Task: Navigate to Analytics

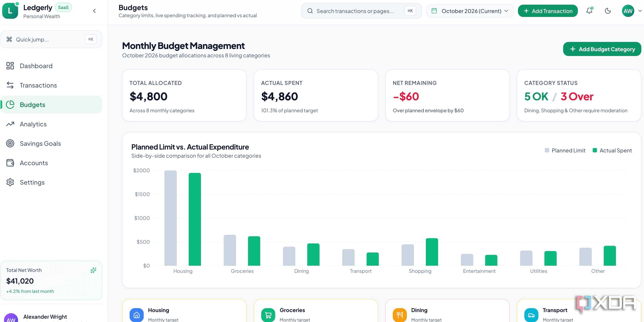Action: (x=51, y=124)
